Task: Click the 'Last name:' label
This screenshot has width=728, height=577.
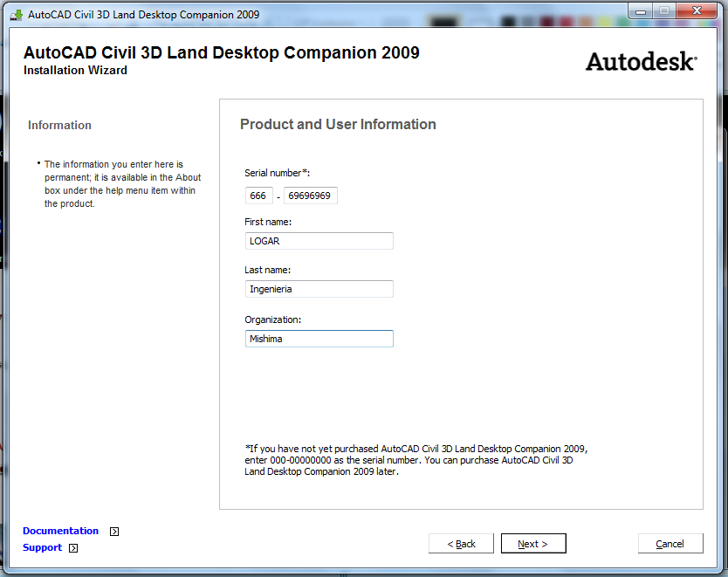Action: coord(267,270)
